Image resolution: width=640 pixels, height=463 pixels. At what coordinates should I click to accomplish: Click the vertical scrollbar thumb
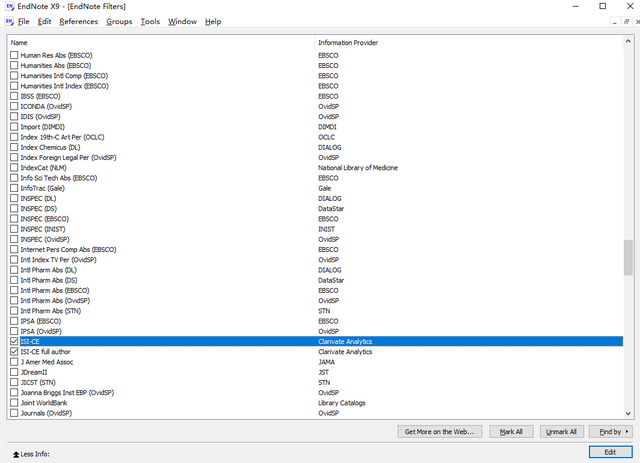(628, 258)
